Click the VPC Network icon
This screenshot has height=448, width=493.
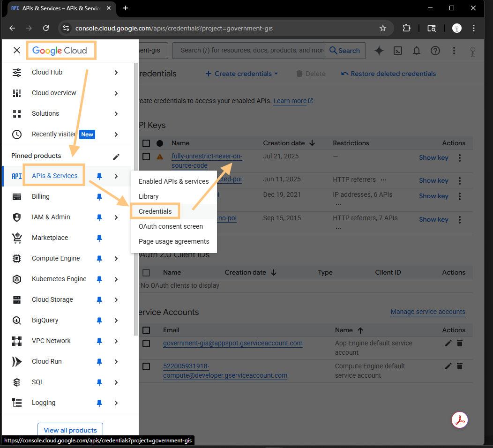17,341
